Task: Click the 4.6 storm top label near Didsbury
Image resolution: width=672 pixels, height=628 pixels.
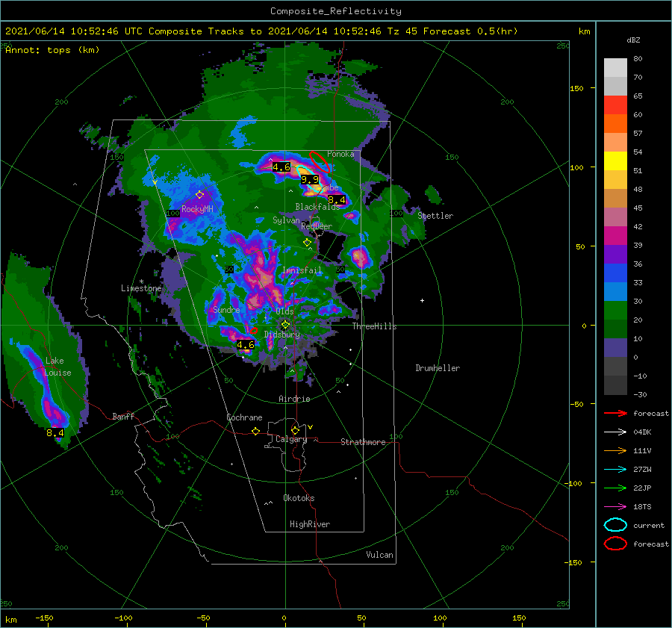Action: tap(246, 345)
